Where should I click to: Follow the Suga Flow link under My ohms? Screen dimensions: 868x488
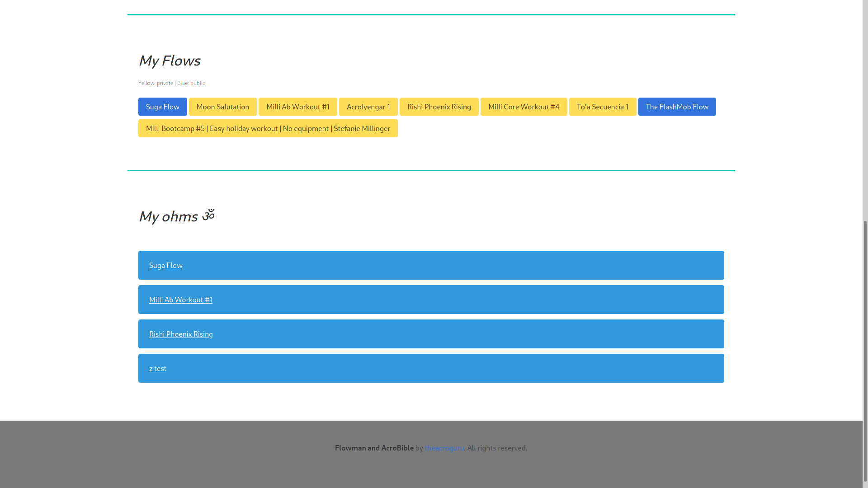(166, 265)
